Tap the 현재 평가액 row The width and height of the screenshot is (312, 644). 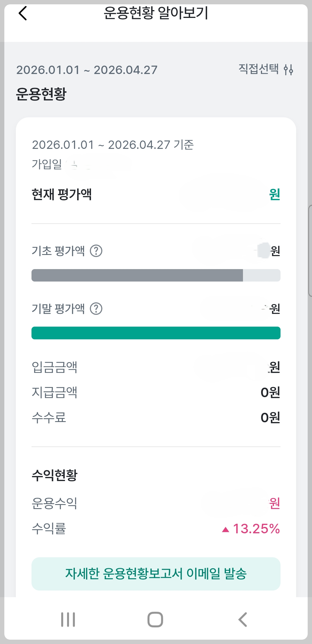click(156, 194)
